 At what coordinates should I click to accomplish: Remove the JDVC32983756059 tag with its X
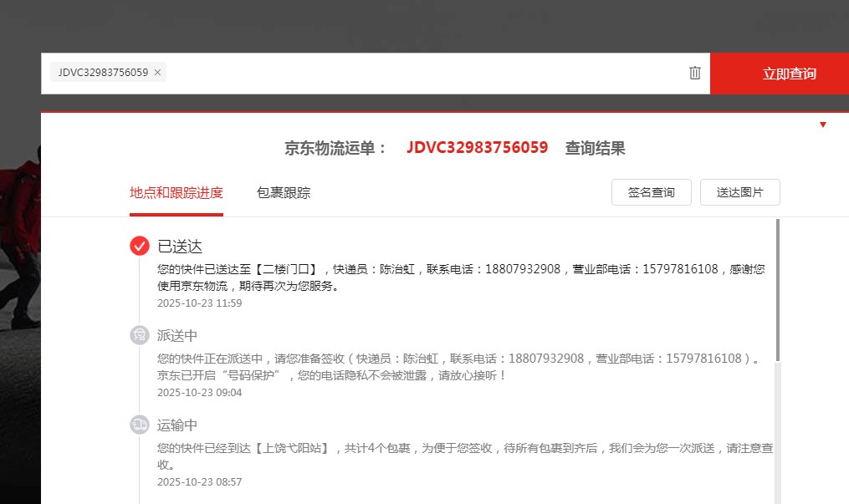(x=157, y=73)
